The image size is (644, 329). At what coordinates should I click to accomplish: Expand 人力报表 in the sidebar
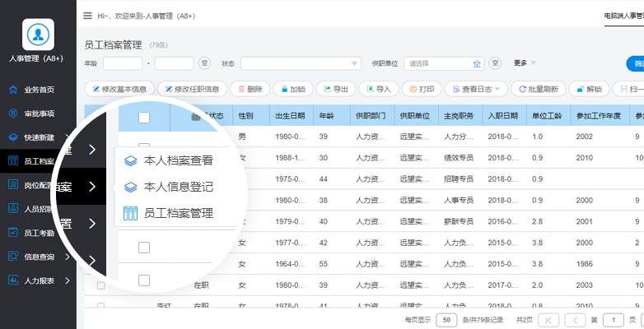click(x=39, y=280)
